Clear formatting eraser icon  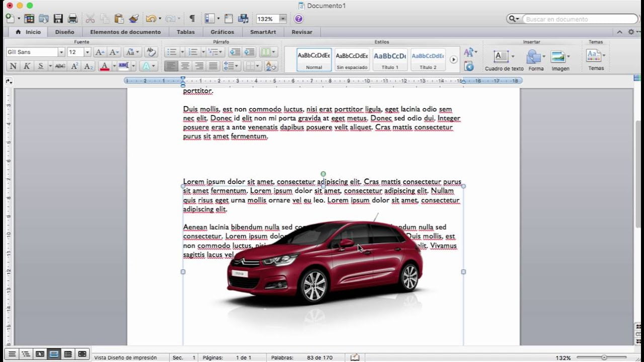tap(150, 52)
